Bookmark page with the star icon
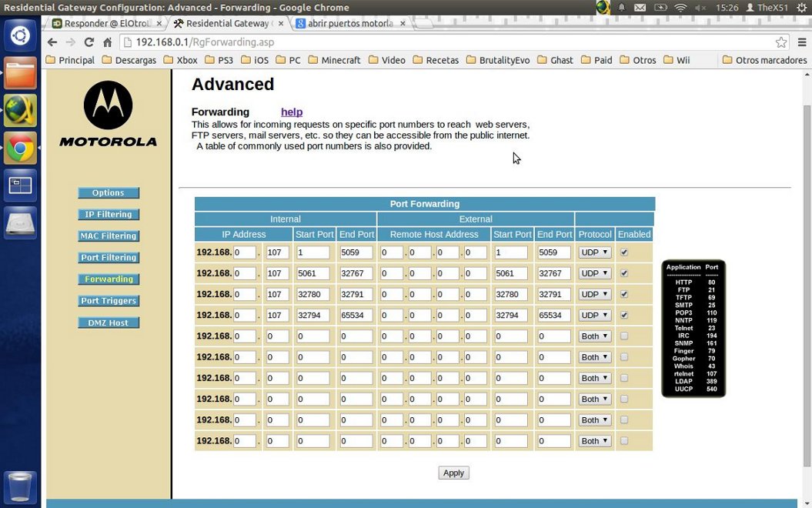Viewport: 812px width, 508px height. [781, 42]
